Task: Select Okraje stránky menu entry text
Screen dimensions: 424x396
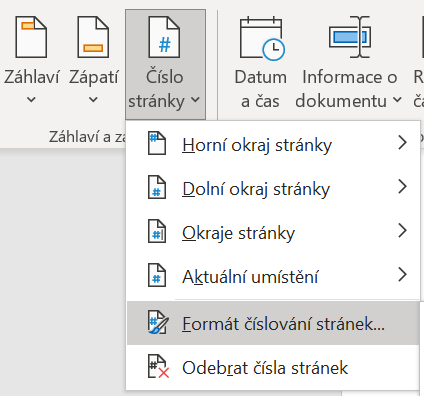Action: click(x=238, y=233)
